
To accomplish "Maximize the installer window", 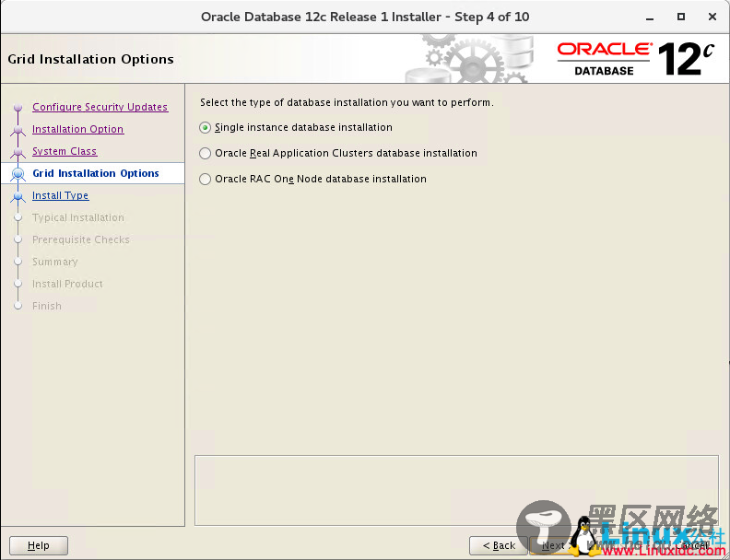I will pos(680,17).
